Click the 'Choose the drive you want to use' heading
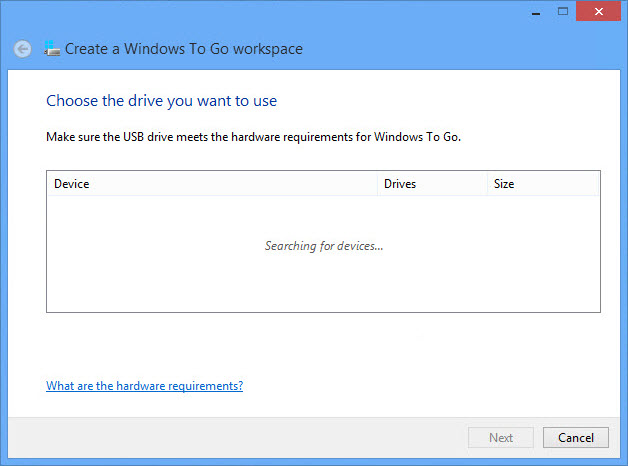The height and width of the screenshot is (466, 628). tap(161, 101)
